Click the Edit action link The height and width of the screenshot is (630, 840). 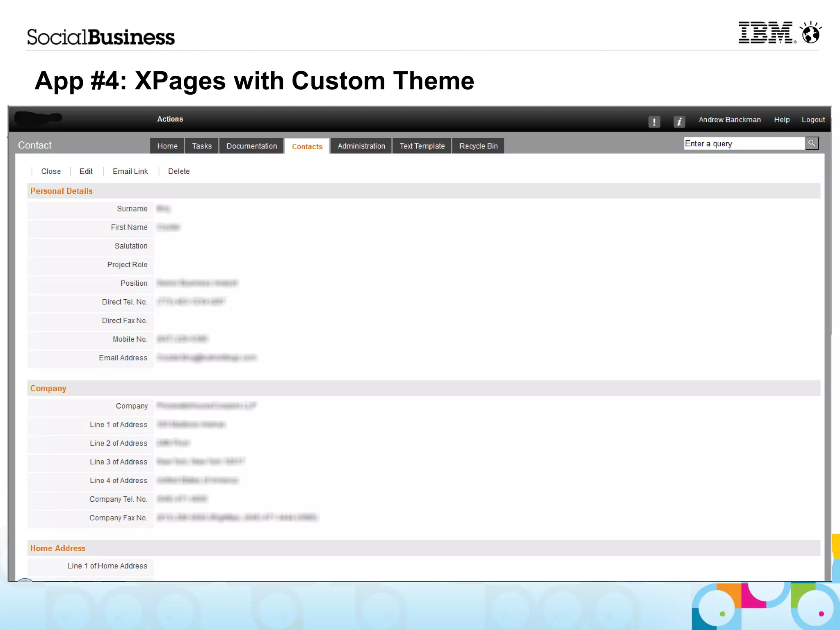point(86,171)
